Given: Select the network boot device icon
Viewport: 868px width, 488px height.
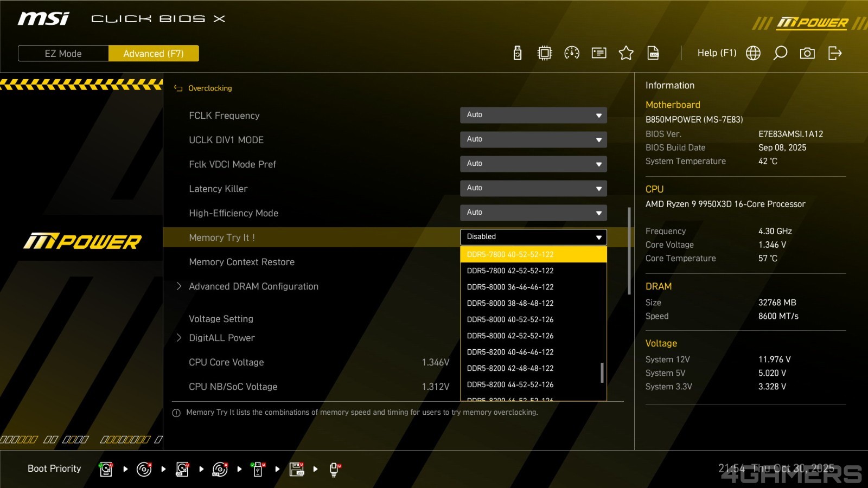Looking at the screenshot, I should pos(334,470).
